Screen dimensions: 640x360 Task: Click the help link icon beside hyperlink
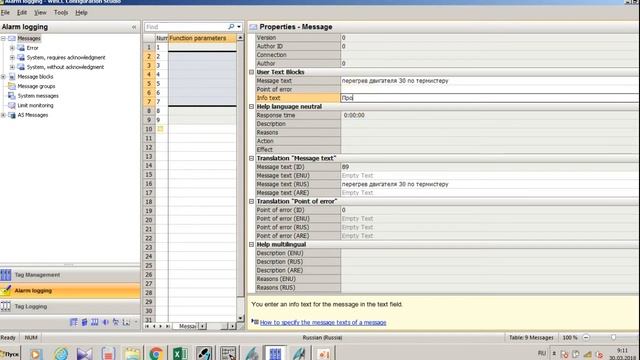[x=255, y=322]
